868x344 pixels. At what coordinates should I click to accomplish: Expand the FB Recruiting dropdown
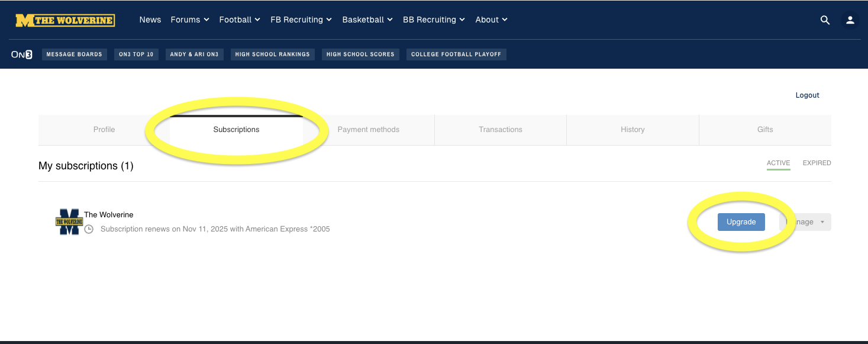pyautogui.click(x=301, y=20)
